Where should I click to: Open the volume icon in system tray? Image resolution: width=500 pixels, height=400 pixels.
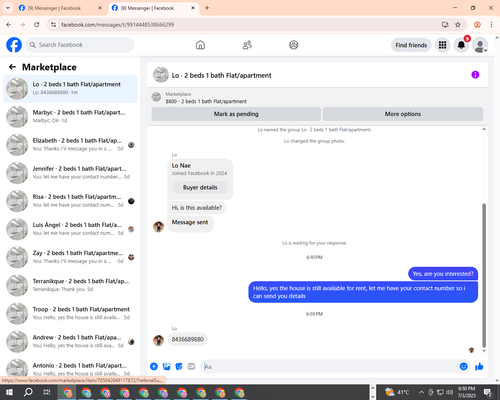point(450,392)
